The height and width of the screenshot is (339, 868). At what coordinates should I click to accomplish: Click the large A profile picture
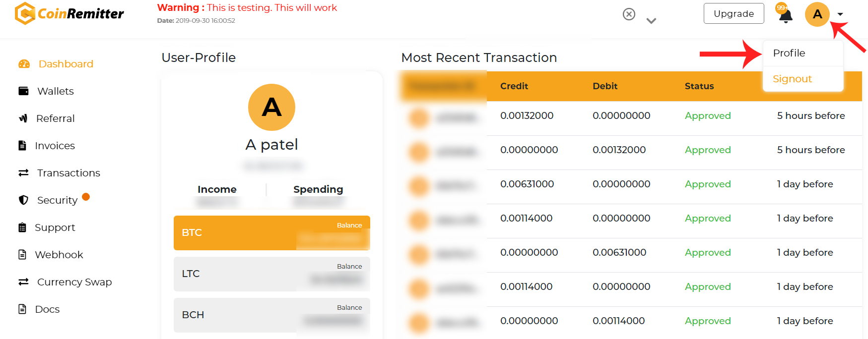coord(271,107)
